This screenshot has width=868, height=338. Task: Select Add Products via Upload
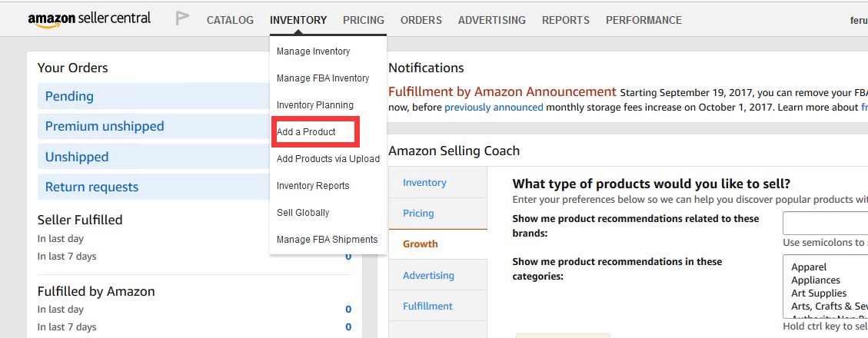(x=328, y=159)
